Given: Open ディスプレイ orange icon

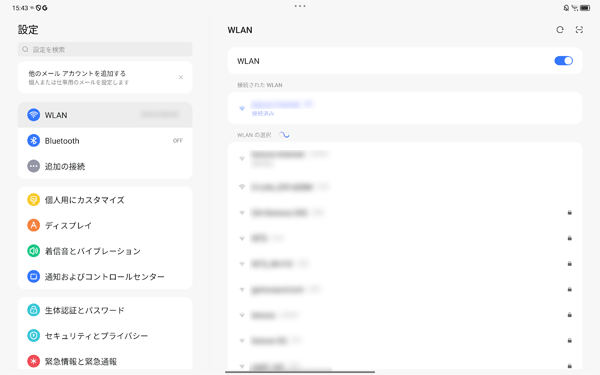Looking at the screenshot, I should (33, 225).
